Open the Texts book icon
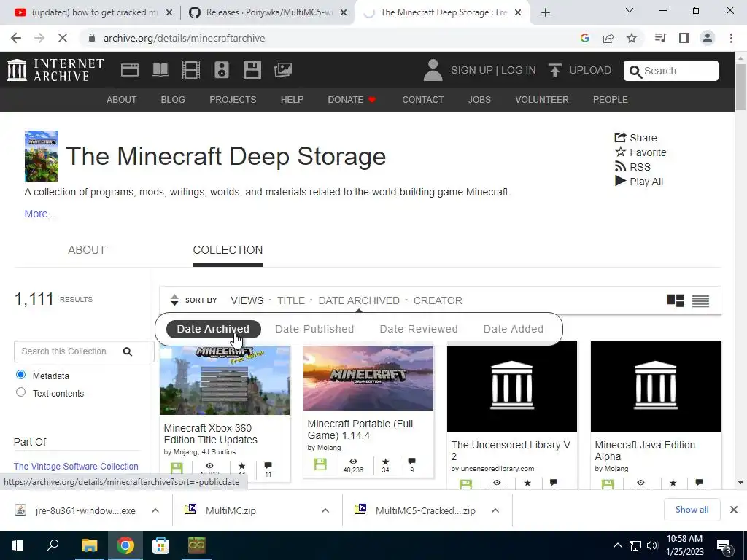This screenshot has height=560, width=747. [160, 70]
